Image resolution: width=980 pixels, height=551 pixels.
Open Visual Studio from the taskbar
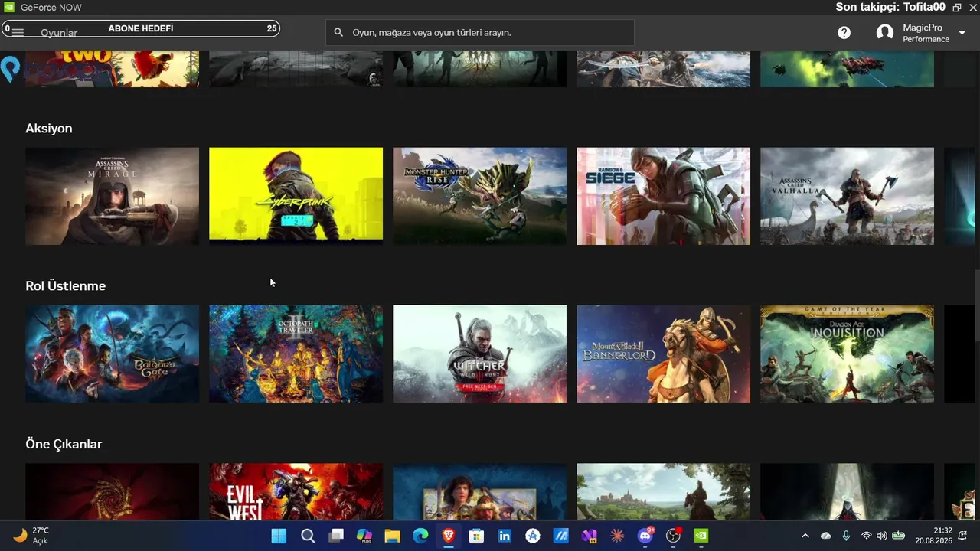tap(589, 536)
